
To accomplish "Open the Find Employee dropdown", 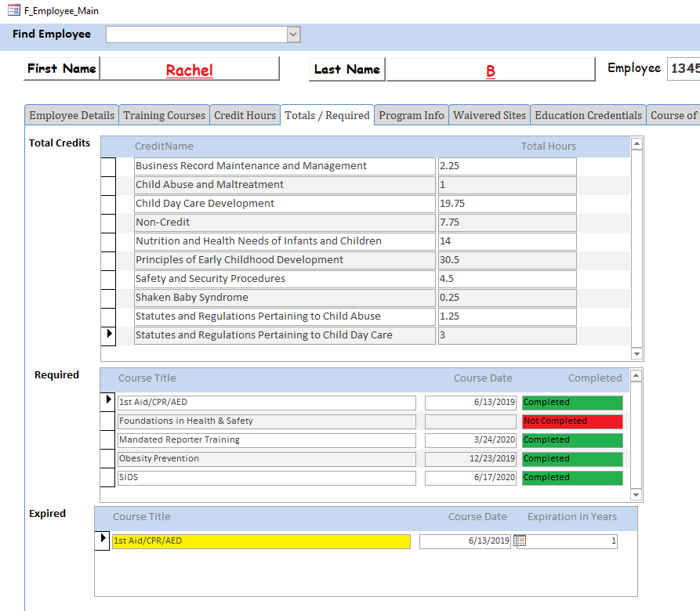I will click(x=293, y=34).
